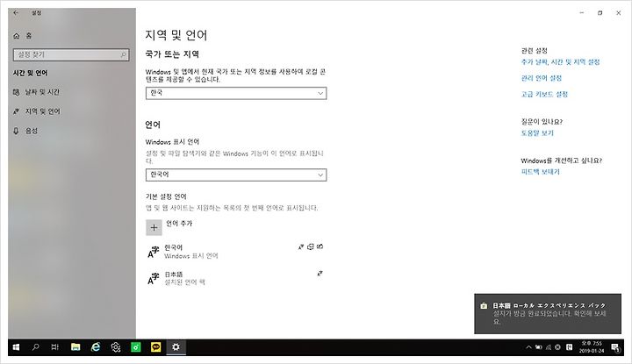Click the taskbar clock showing 2019-01-24

(x=592, y=347)
